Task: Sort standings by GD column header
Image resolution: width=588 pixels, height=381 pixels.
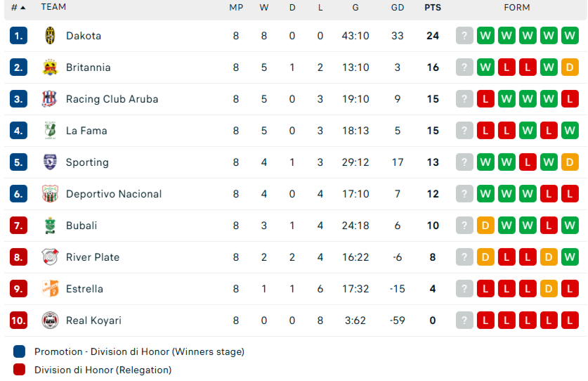Action: [398, 7]
